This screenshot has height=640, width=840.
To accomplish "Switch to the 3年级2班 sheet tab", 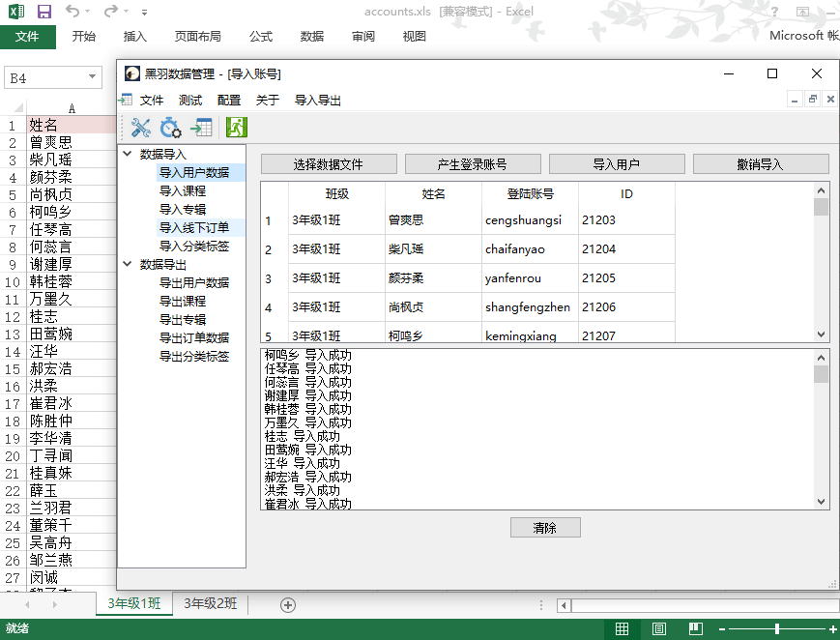I will tap(210, 603).
